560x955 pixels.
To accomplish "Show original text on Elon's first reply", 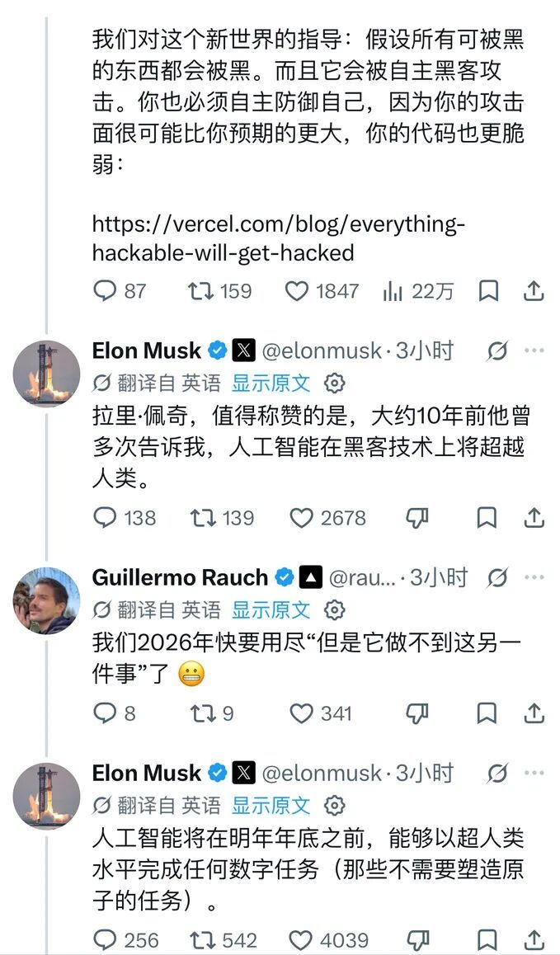I will click(x=271, y=383).
